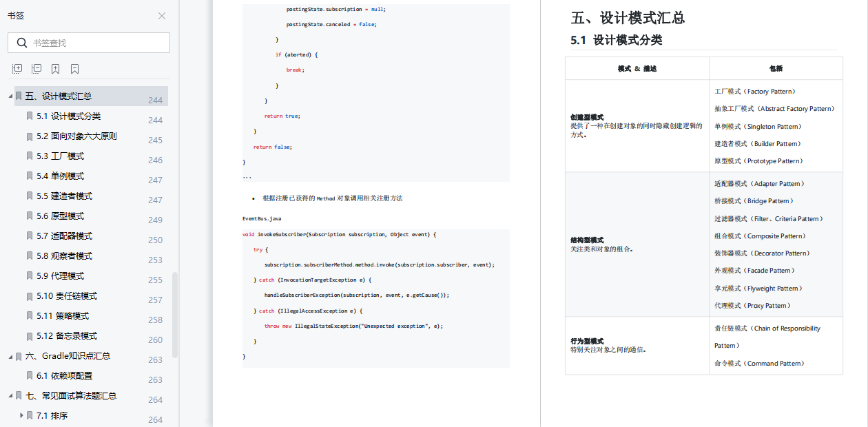Image resolution: width=868 pixels, height=427 pixels.
Task: Click 单例模式（Singleton Pattern） entry
Action: pos(758,127)
